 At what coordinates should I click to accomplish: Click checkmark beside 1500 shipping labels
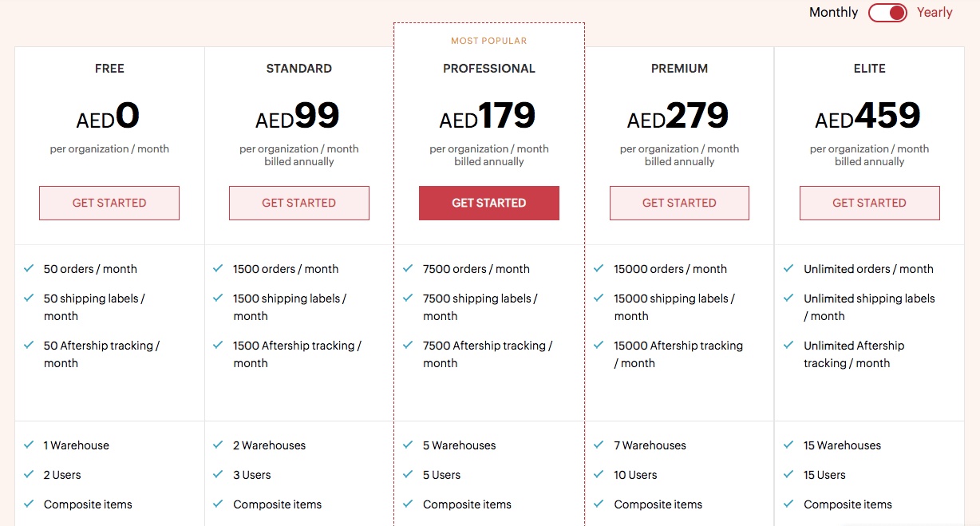[218, 299]
